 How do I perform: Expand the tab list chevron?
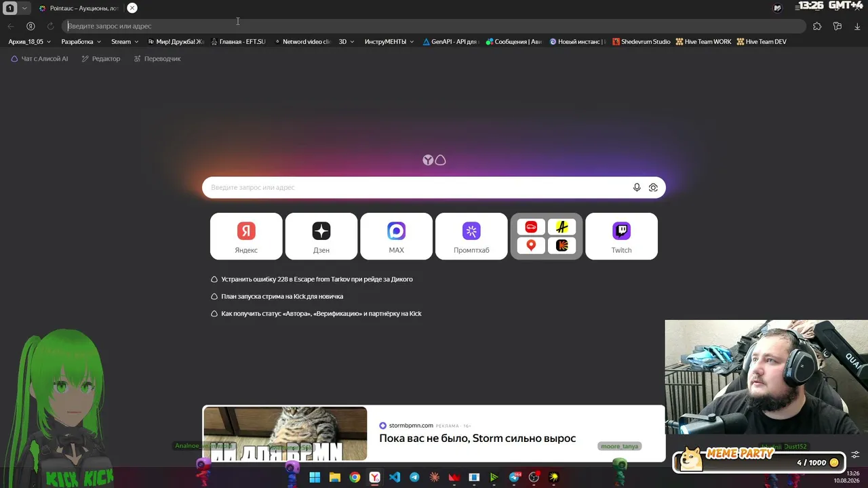point(24,8)
